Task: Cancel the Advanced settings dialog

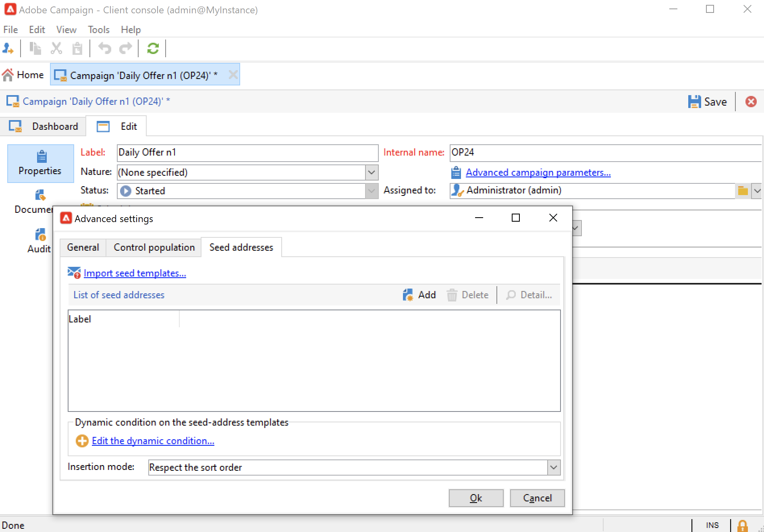Action: (x=537, y=498)
